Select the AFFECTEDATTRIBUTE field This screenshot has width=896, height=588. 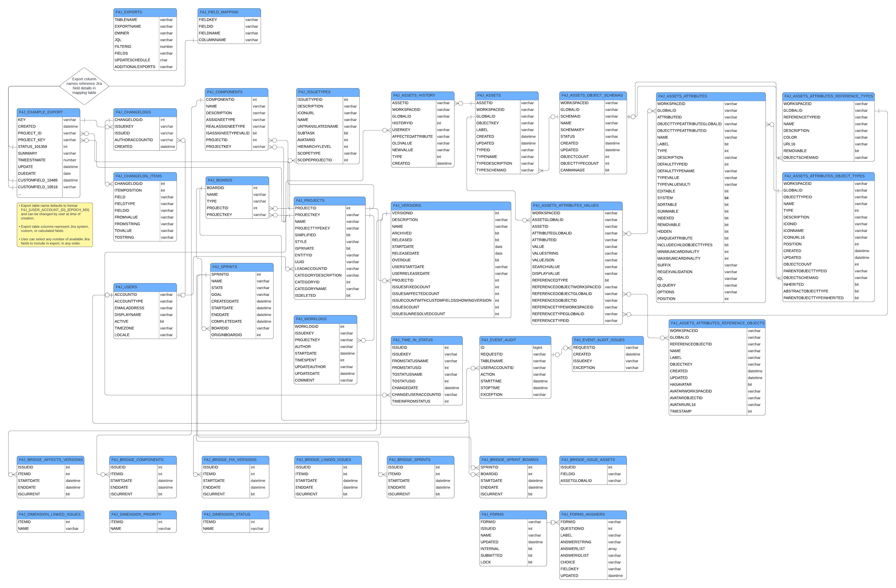[x=422, y=137]
